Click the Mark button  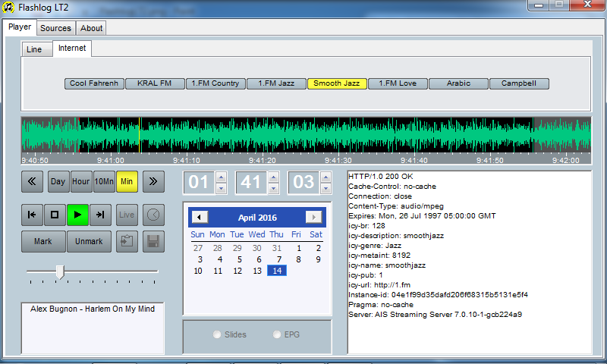[43, 241]
